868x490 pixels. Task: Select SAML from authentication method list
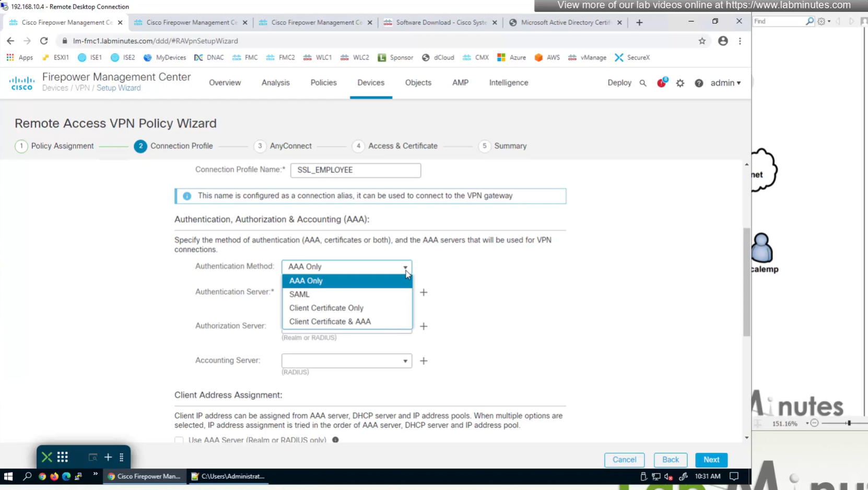299,294
